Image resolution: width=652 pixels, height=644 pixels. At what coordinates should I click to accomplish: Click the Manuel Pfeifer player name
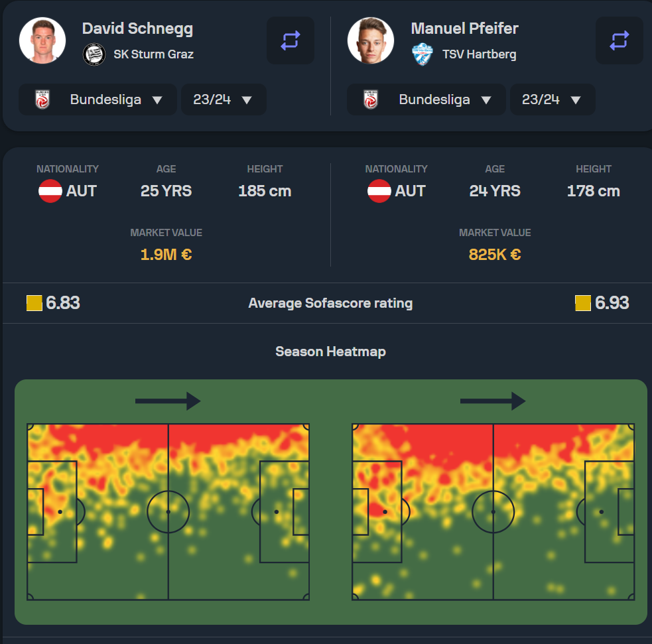point(464,29)
